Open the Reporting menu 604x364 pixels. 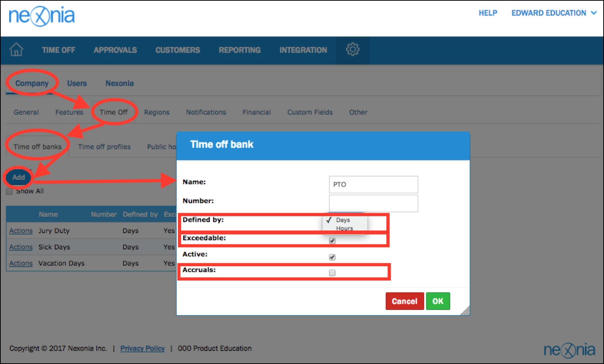pos(240,50)
